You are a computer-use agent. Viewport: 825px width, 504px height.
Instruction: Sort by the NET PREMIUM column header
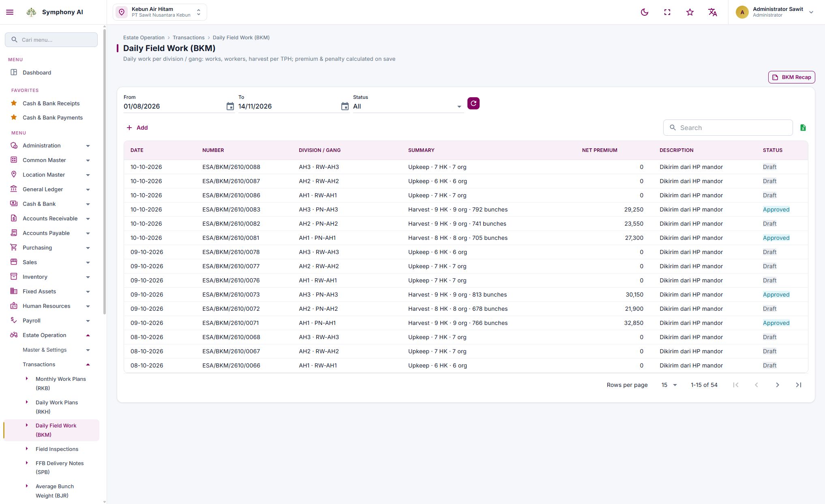[x=600, y=150]
